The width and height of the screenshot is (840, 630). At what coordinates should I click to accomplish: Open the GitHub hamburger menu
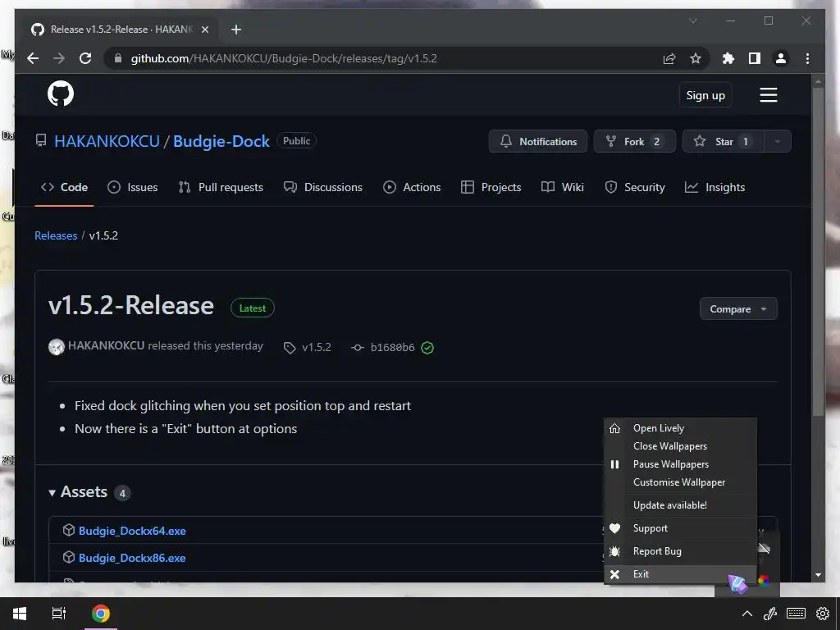pos(768,95)
